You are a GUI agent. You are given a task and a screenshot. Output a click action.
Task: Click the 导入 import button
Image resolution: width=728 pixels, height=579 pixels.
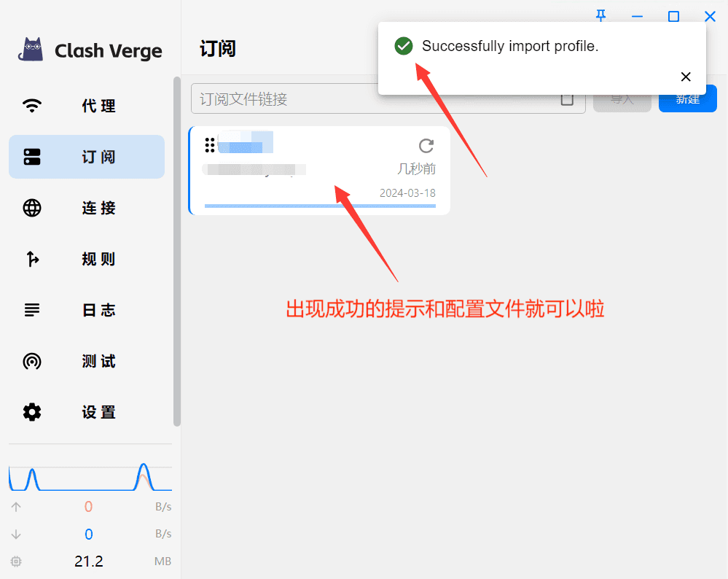[622, 98]
